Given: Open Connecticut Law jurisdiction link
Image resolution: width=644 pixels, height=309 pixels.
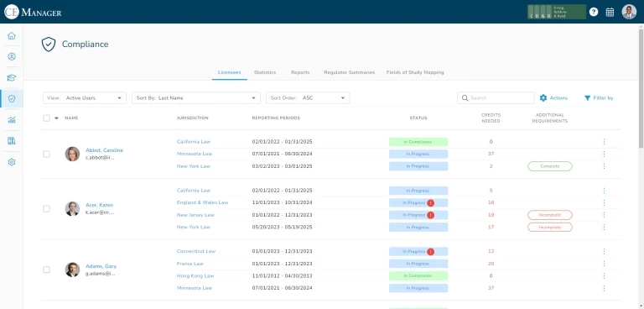Looking at the screenshot, I should 196,251.
